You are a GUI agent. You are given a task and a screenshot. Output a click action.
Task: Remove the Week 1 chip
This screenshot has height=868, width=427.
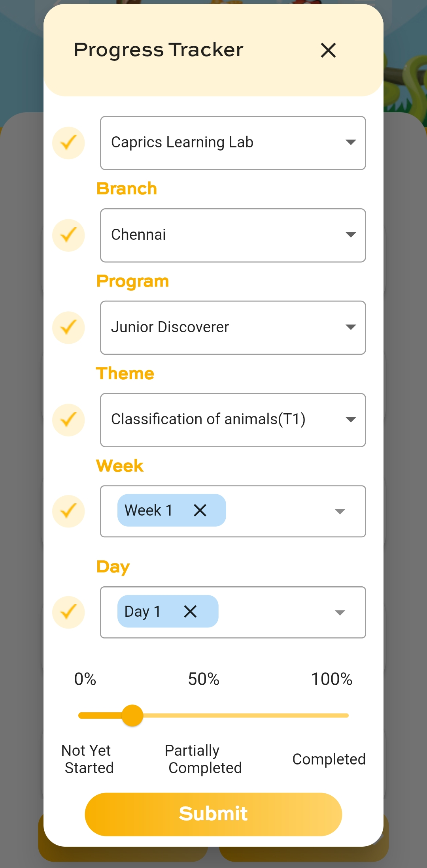[x=200, y=510]
